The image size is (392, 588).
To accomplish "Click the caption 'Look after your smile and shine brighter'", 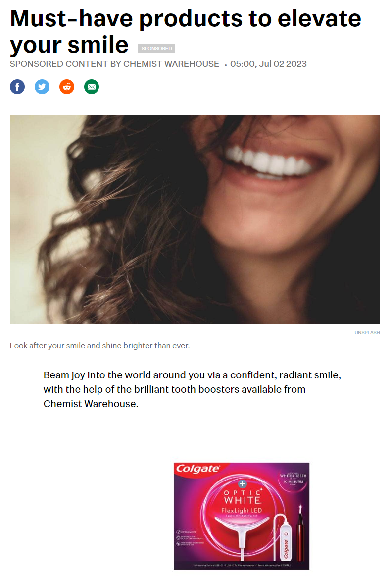I will [x=99, y=346].
